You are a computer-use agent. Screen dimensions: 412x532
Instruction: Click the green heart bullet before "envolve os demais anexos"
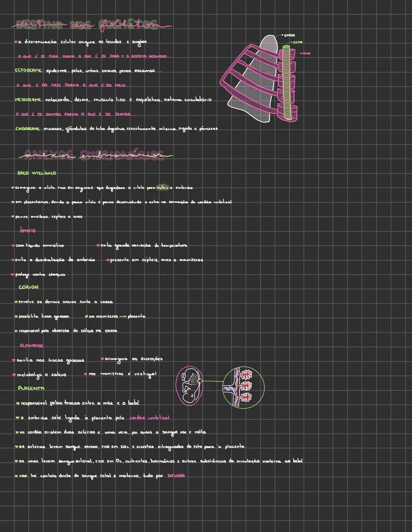(16, 302)
